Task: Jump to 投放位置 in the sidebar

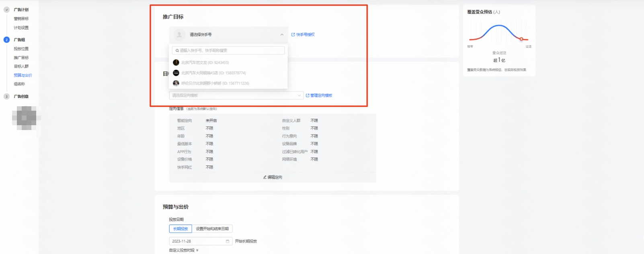Action: pos(21,49)
